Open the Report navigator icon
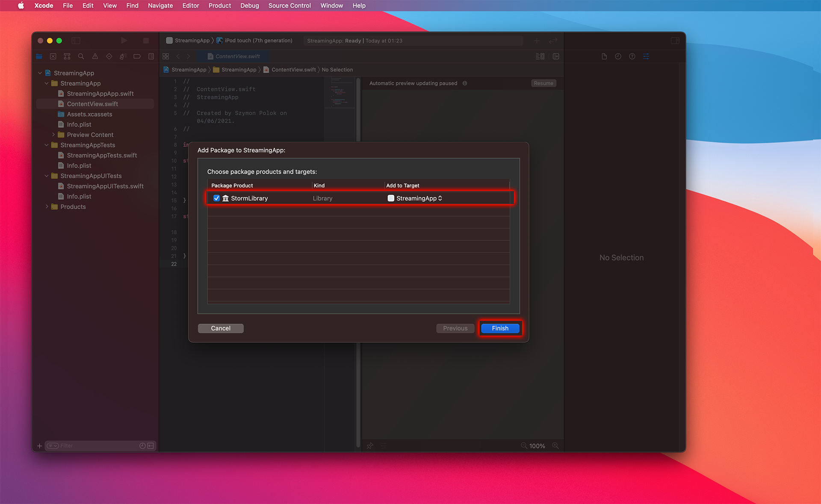 [151, 56]
